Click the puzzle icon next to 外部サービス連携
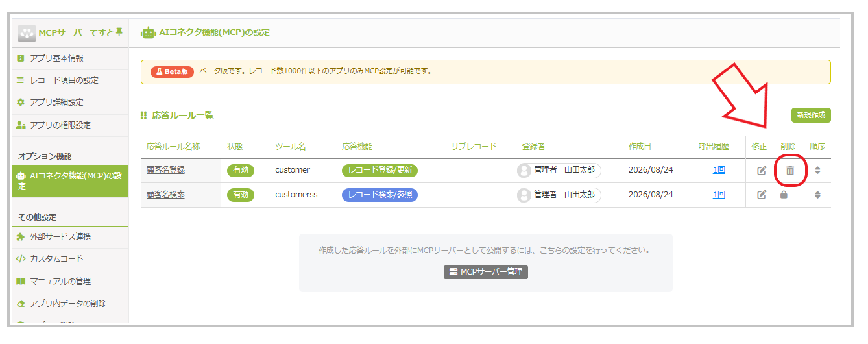The image size is (868, 344). 21,237
